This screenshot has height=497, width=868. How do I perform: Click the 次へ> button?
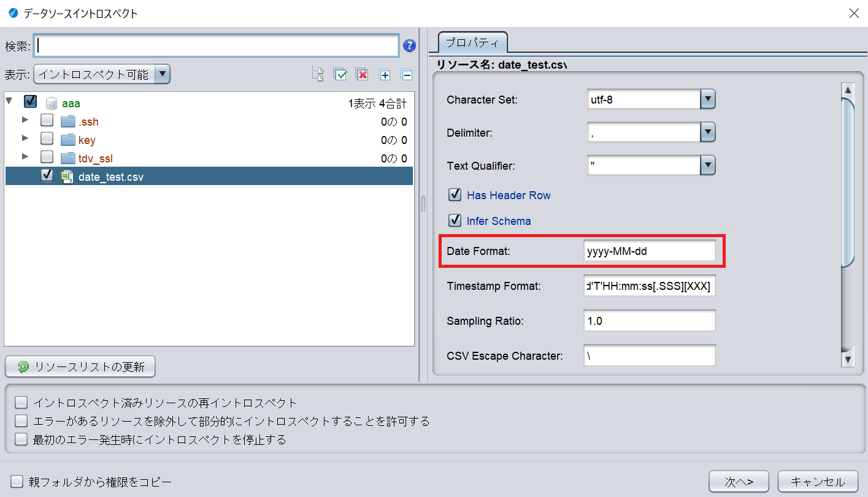[739, 481]
